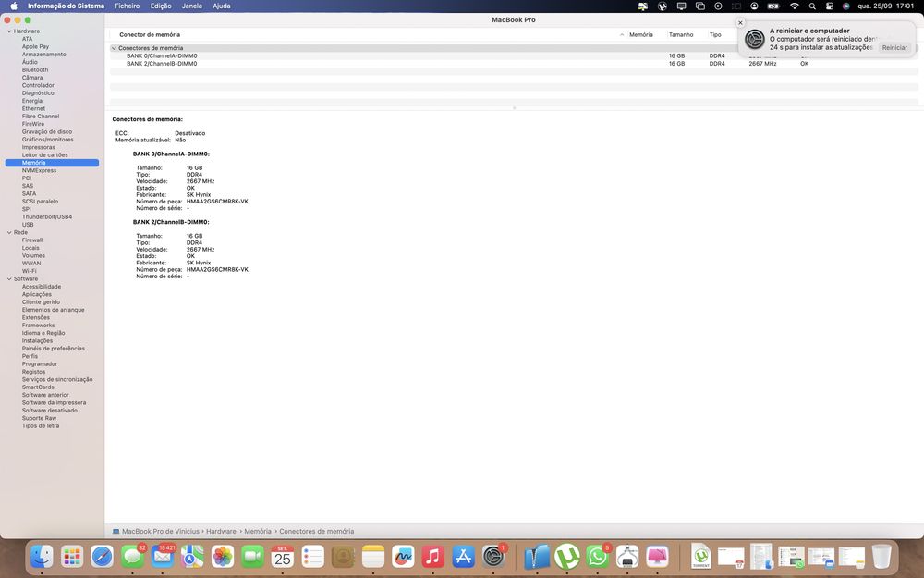Open System Preferences in the Dock
924x578 pixels.
coord(493,556)
